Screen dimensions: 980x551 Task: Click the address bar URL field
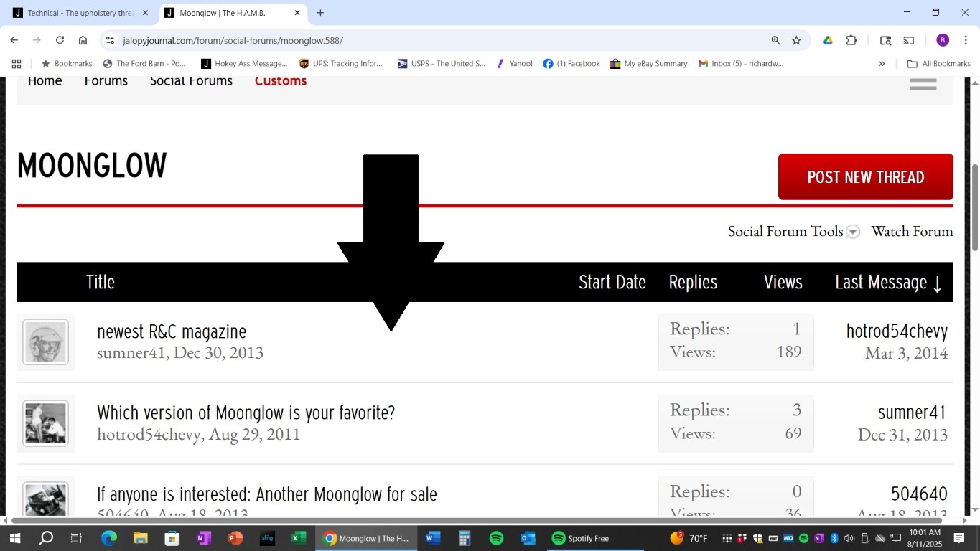tap(431, 40)
